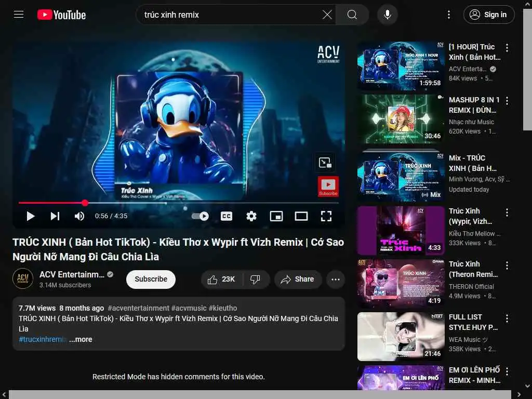Clear the search box text
The height and width of the screenshot is (399, 532).
point(327,15)
